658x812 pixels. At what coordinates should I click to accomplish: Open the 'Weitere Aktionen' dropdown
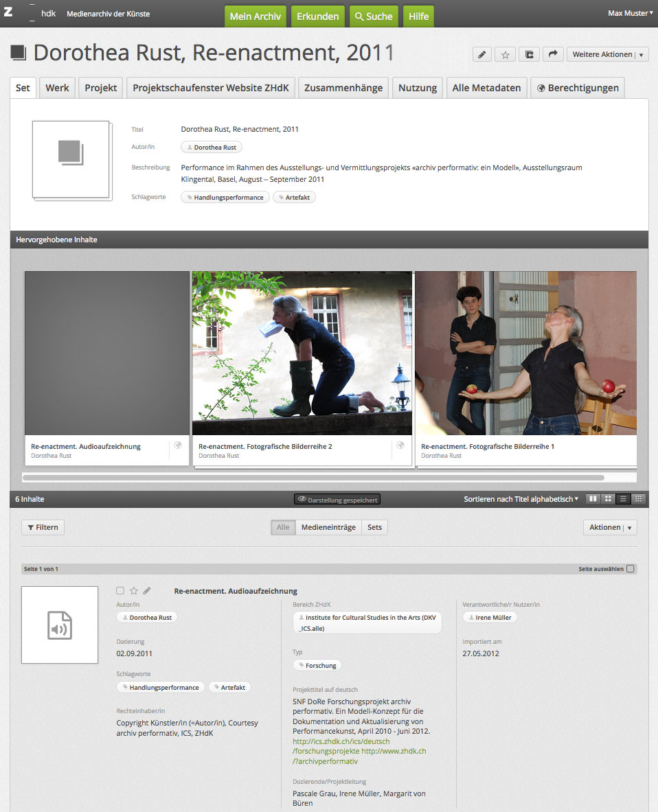[607, 55]
